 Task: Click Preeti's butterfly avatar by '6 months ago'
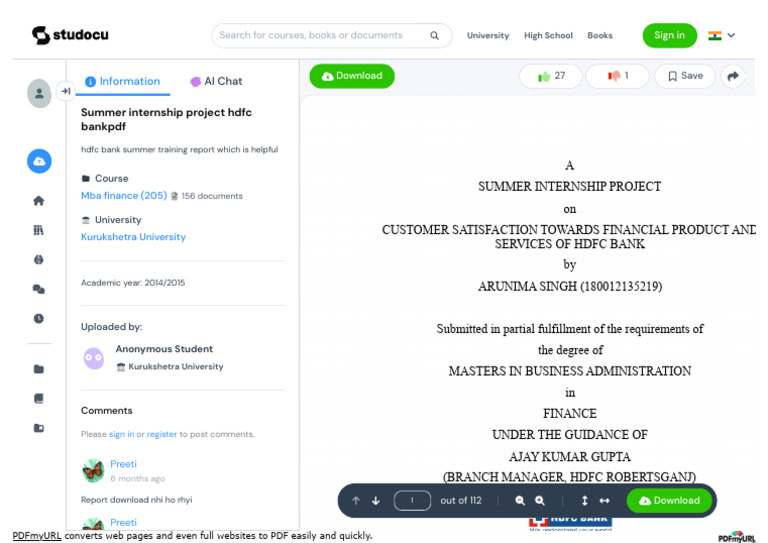[x=93, y=471]
